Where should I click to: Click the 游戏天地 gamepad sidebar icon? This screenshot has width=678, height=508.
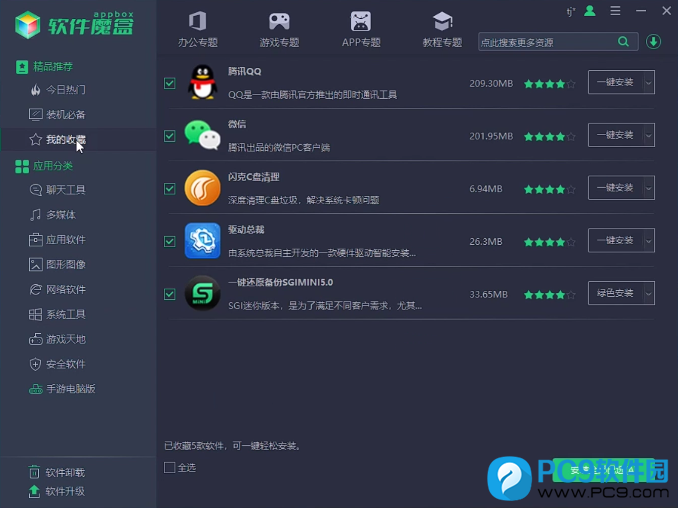point(35,339)
